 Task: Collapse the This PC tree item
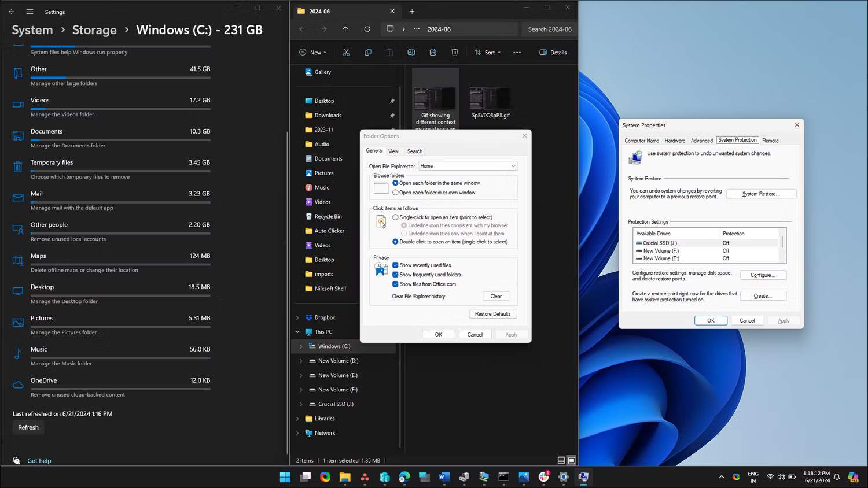point(297,331)
